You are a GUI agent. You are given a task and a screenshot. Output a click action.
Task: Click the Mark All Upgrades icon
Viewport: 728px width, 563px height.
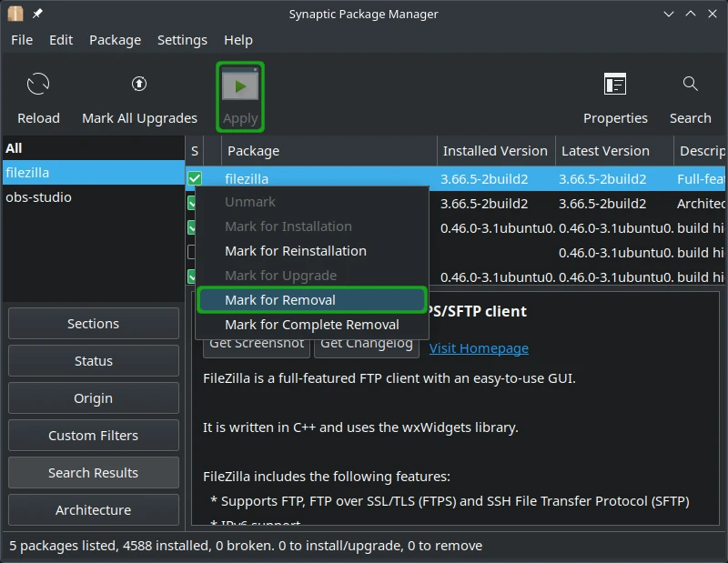coord(139,85)
